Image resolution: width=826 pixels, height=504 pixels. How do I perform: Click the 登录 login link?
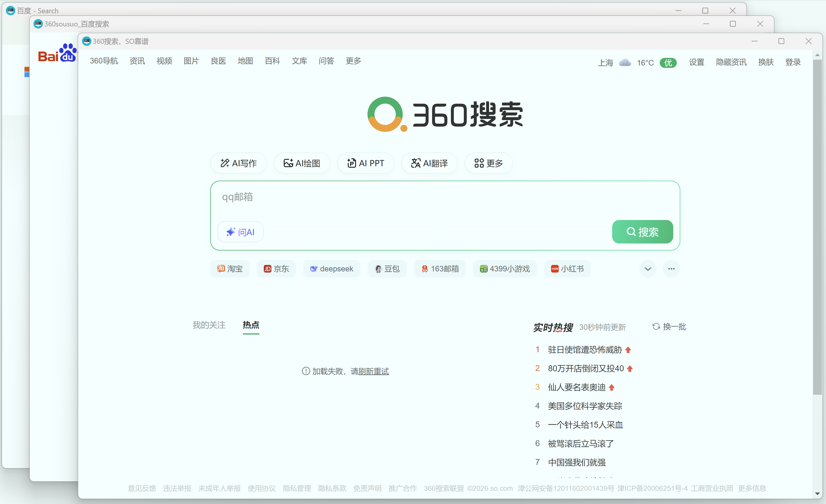click(x=793, y=62)
